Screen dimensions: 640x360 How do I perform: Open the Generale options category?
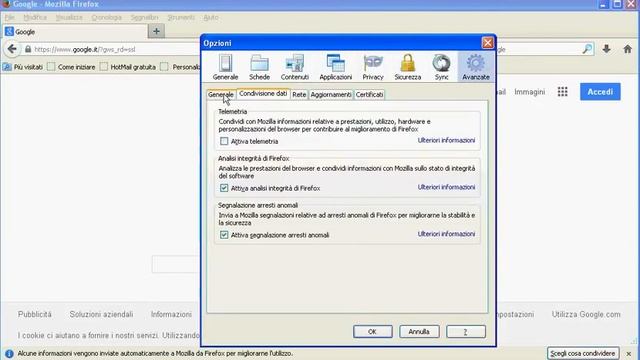tap(225, 67)
